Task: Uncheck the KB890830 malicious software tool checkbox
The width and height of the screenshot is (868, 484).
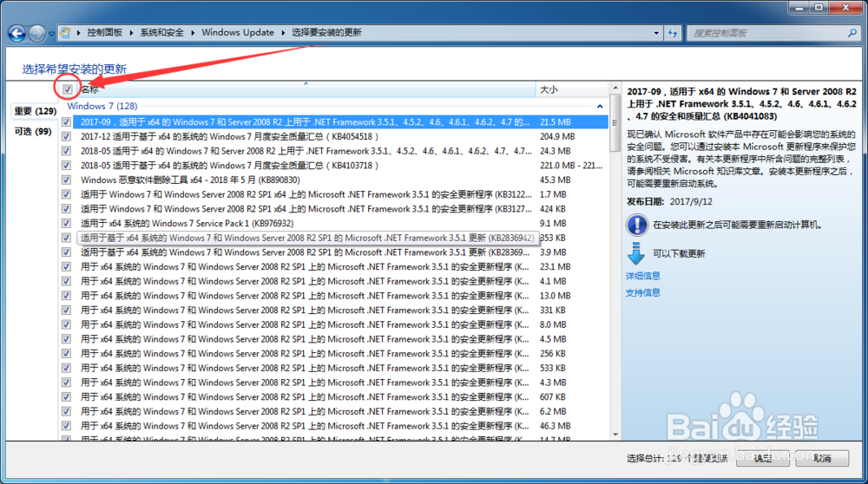Action: click(x=67, y=180)
